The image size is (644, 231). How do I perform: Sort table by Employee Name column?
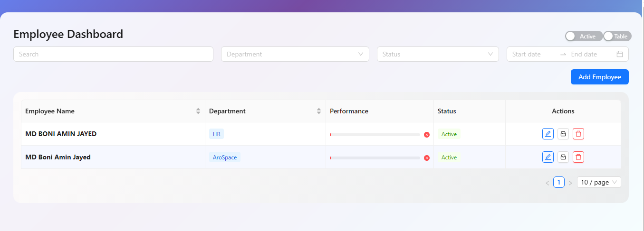point(198,111)
